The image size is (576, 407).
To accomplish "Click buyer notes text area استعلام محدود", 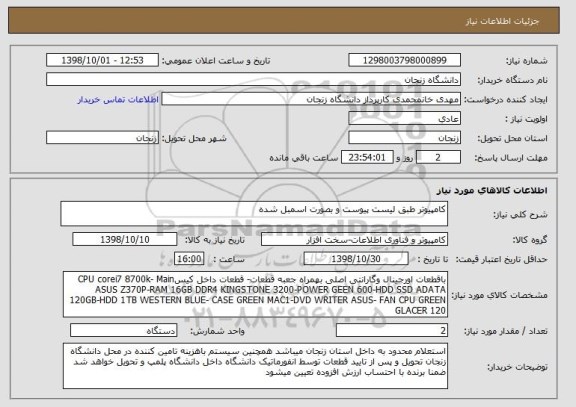I will (255, 366).
